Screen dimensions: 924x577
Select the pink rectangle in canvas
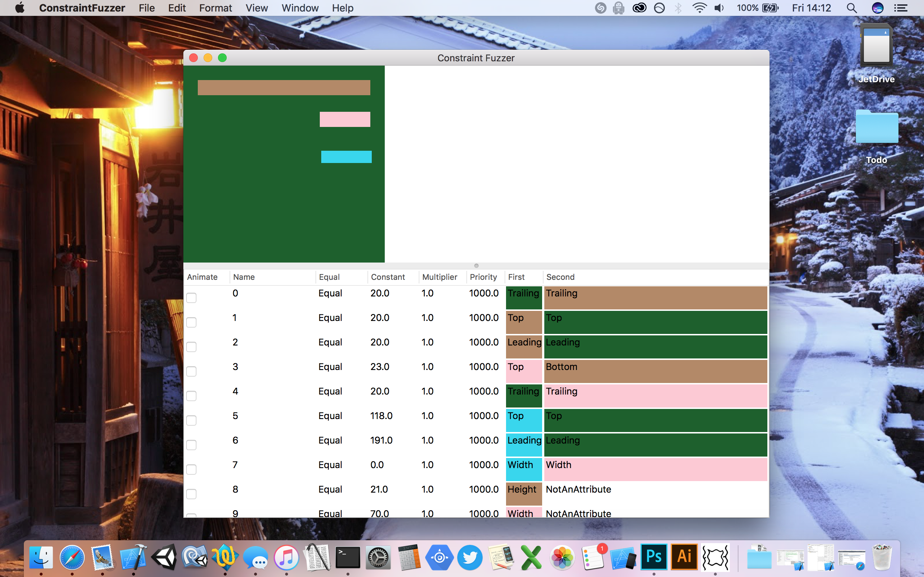click(x=345, y=119)
